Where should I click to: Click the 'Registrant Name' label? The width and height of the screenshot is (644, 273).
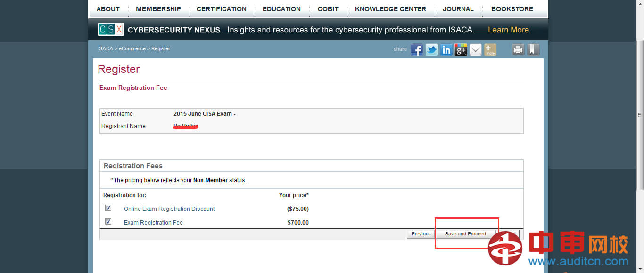click(124, 126)
